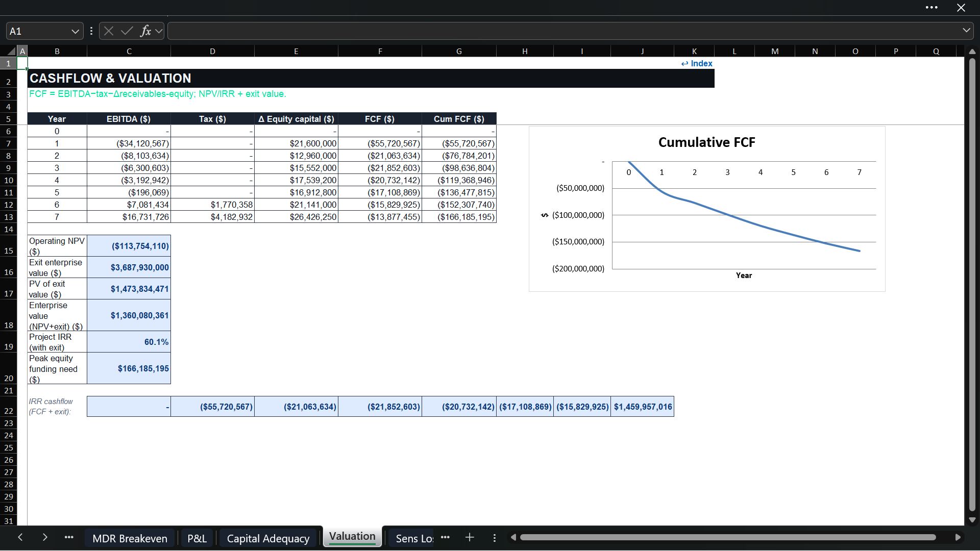Switch to the Capital Adequacy sheet tab
This screenshot has height=551, width=980.
pyautogui.click(x=268, y=538)
